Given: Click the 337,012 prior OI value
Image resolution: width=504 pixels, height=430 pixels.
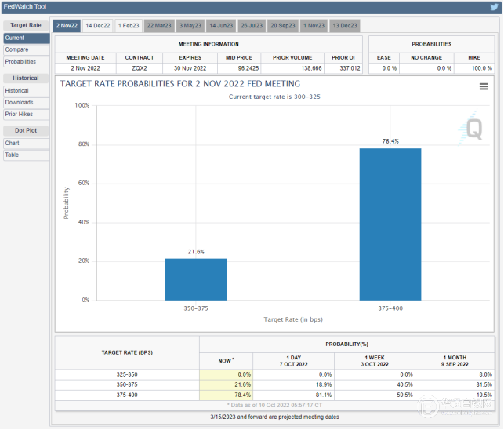Looking at the screenshot, I should pyautogui.click(x=350, y=68).
